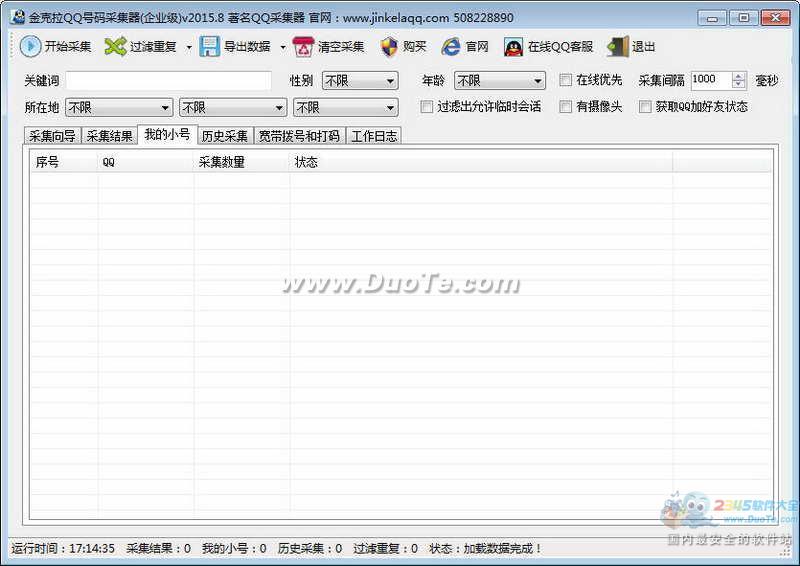Viewport: 800px width, 566px height.
Task: Decrease 采集间隔 with the down arrow
Action: pos(738,84)
